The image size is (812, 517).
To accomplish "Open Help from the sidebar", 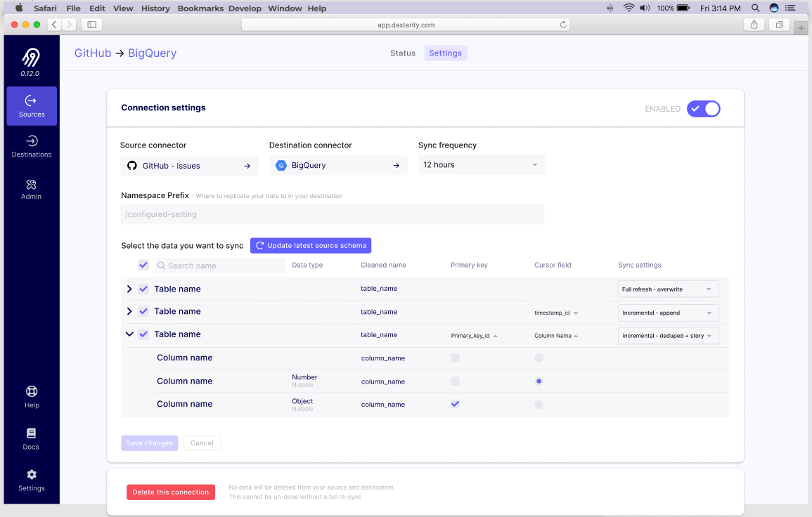I will (x=31, y=395).
